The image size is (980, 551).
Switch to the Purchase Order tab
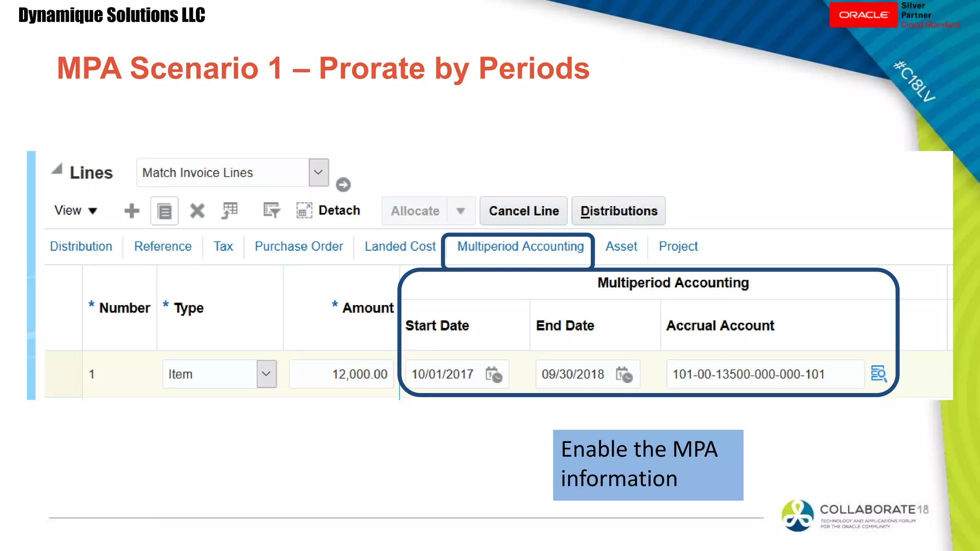(299, 246)
